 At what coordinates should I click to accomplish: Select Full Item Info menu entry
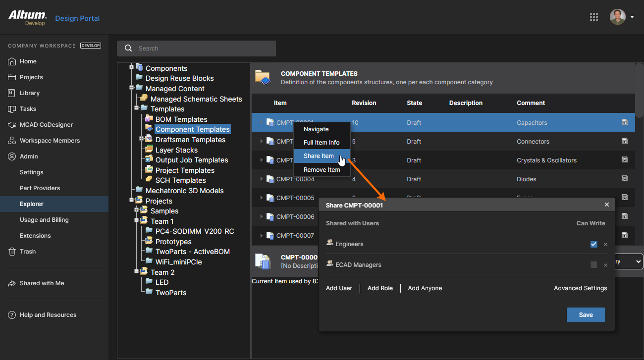(x=322, y=143)
